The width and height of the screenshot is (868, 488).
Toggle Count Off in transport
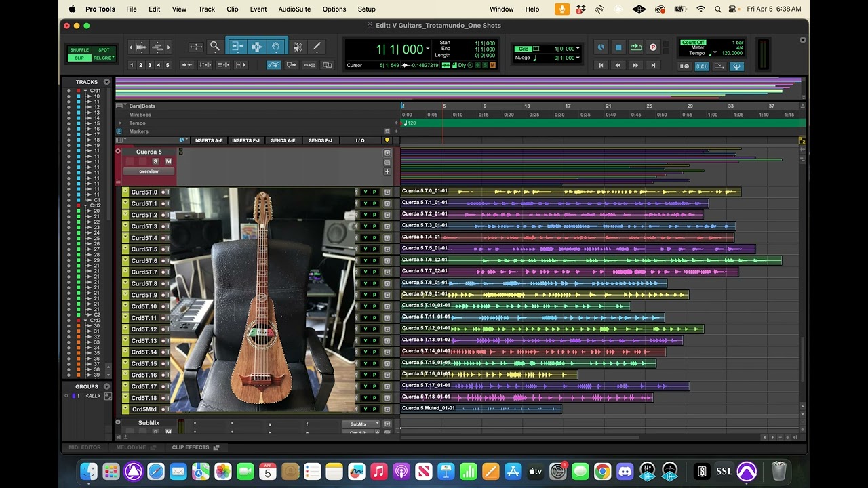point(693,43)
